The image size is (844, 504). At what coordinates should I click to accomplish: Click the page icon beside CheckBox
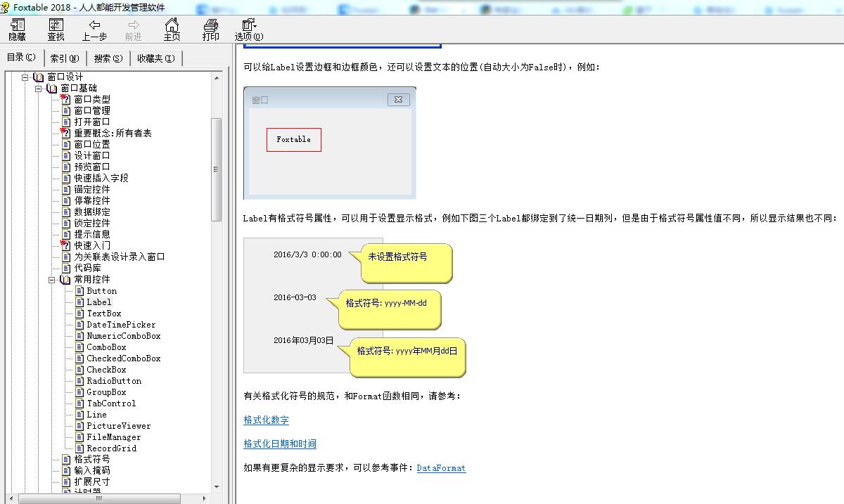79,369
